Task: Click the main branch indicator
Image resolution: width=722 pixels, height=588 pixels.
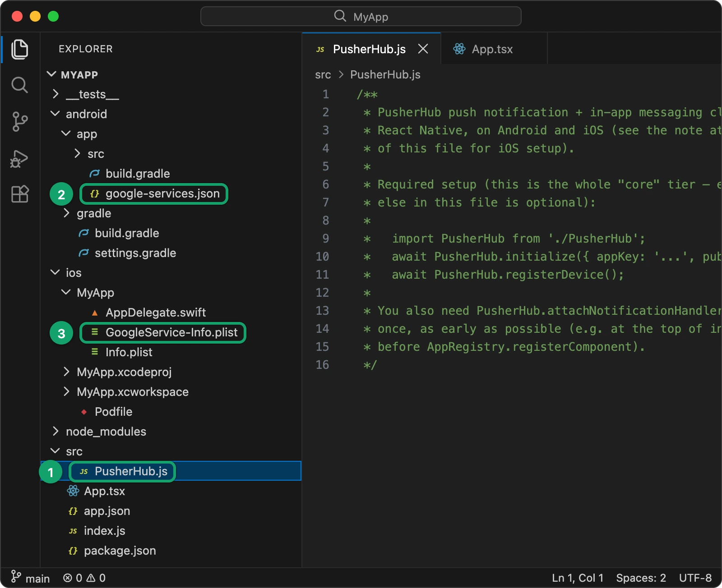Action: click(30, 578)
